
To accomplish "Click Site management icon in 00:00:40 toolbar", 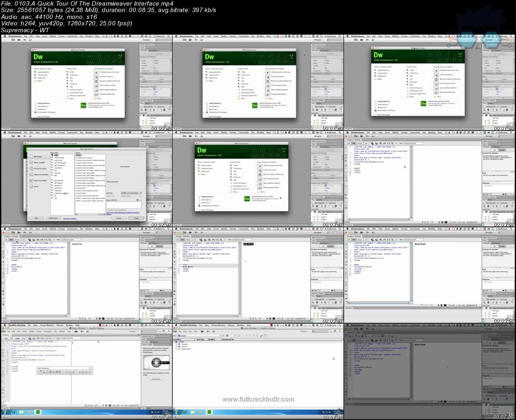I will (30, 40).
